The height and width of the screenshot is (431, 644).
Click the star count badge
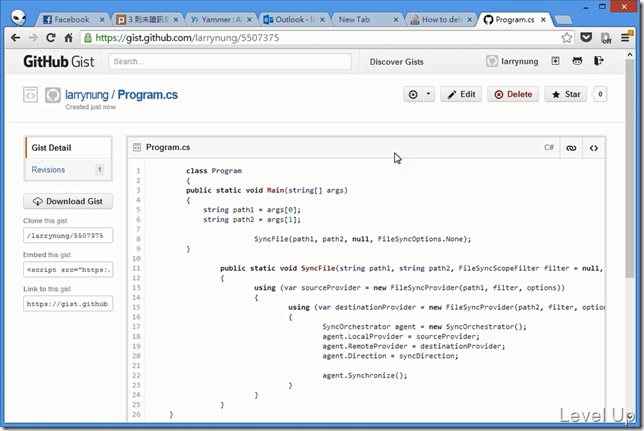click(x=600, y=94)
